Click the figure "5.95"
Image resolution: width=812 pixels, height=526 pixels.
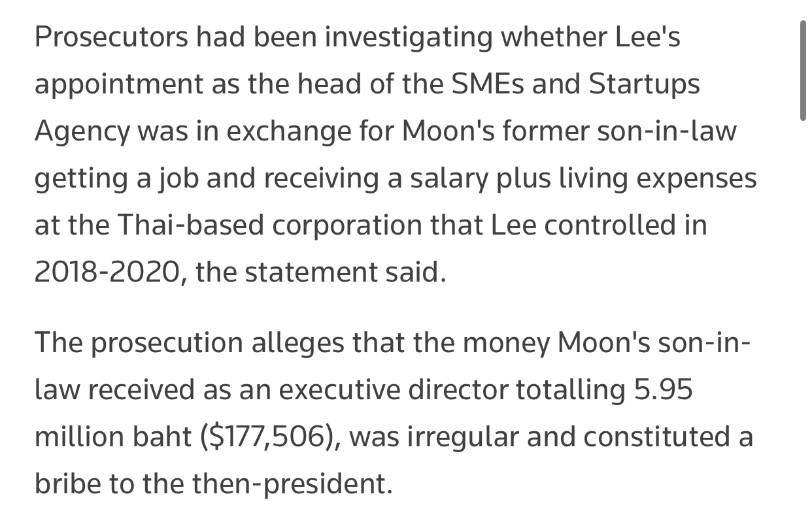click(662, 390)
